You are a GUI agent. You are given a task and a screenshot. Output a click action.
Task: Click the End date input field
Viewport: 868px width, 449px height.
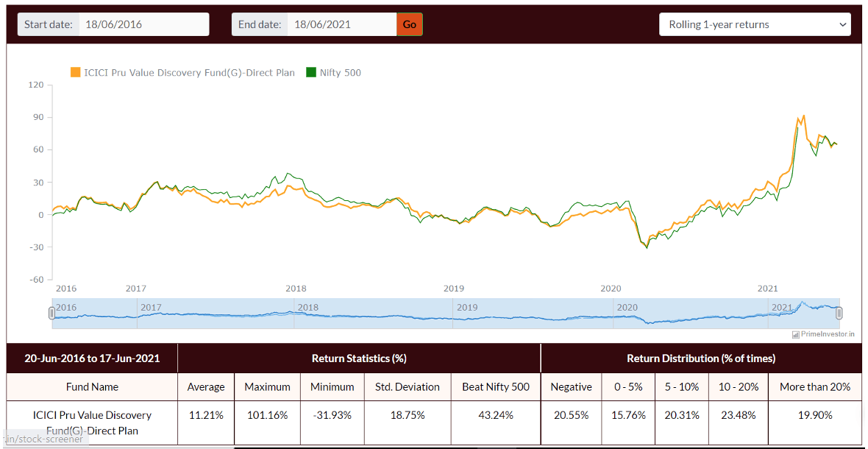click(x=341, y=24)
